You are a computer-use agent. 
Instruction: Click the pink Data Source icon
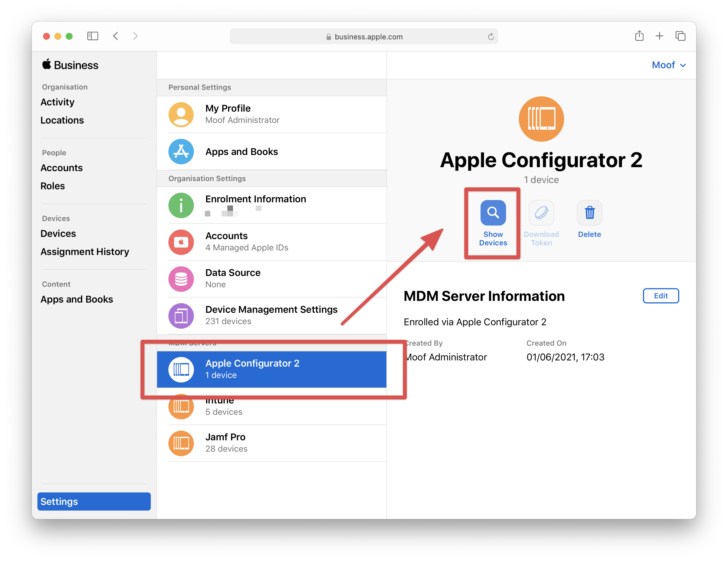pos(181,279)
